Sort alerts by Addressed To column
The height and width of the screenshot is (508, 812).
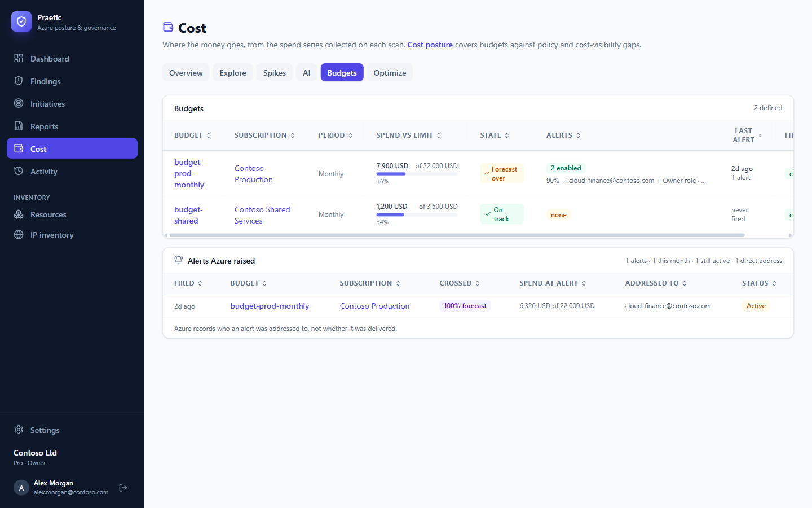pos(656,283)
